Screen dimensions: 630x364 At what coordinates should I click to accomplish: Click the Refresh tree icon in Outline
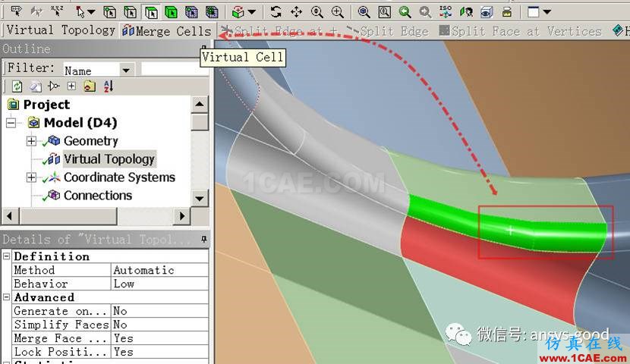click(x=17, y=86)
